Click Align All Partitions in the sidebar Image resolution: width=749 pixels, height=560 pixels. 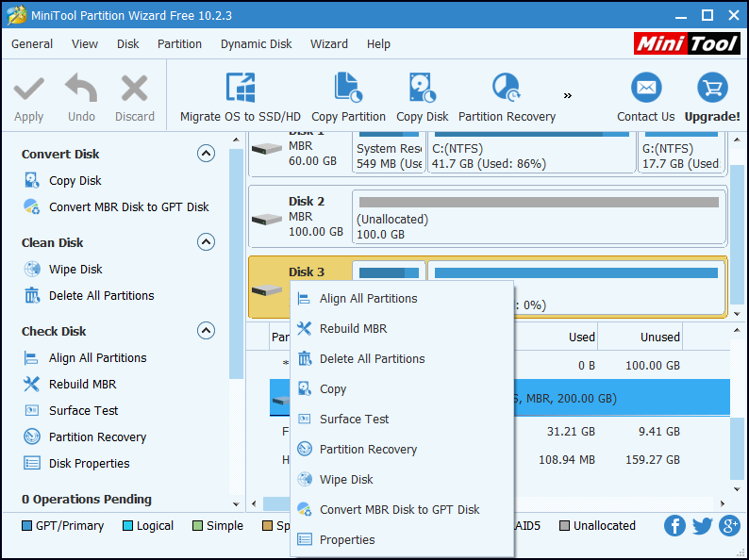85,357
